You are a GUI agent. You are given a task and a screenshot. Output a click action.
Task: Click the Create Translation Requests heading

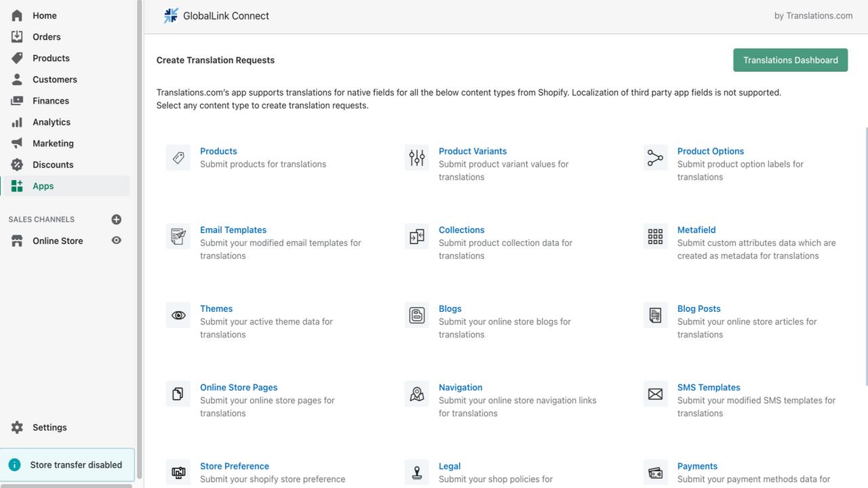click(x=216, y=60)
